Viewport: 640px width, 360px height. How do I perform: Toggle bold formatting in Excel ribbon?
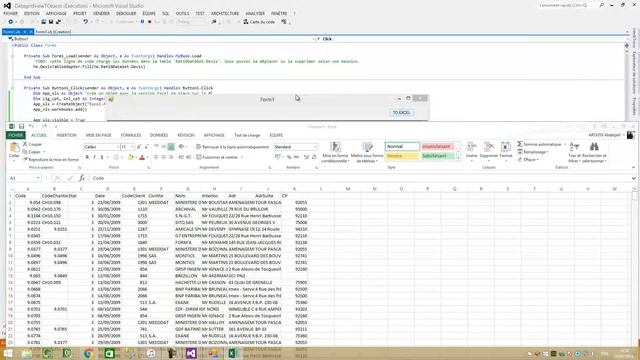pos(87,157)
